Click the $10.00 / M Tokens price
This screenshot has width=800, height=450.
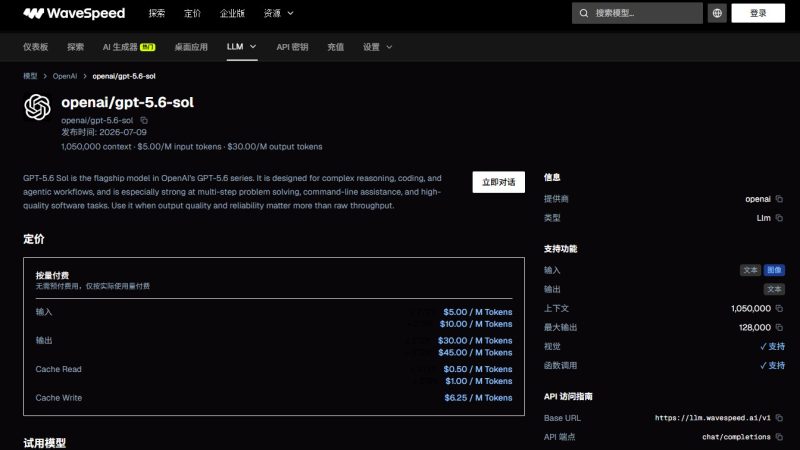coord(476,324)
